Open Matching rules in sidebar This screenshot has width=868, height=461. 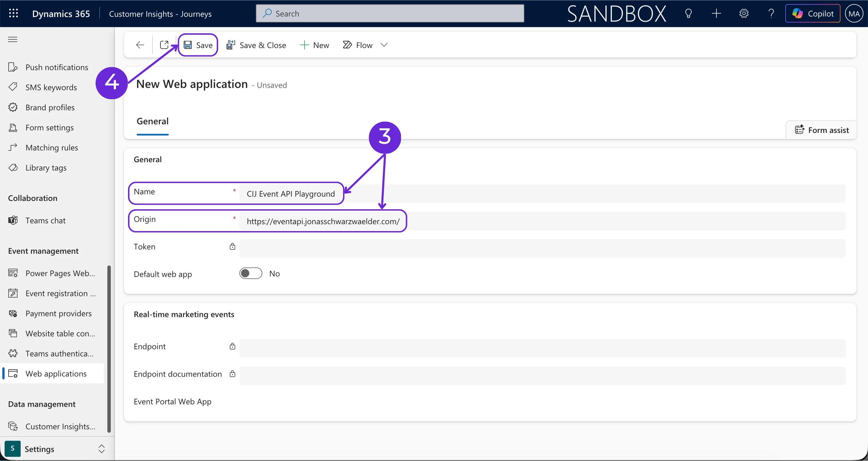point(52,148)
